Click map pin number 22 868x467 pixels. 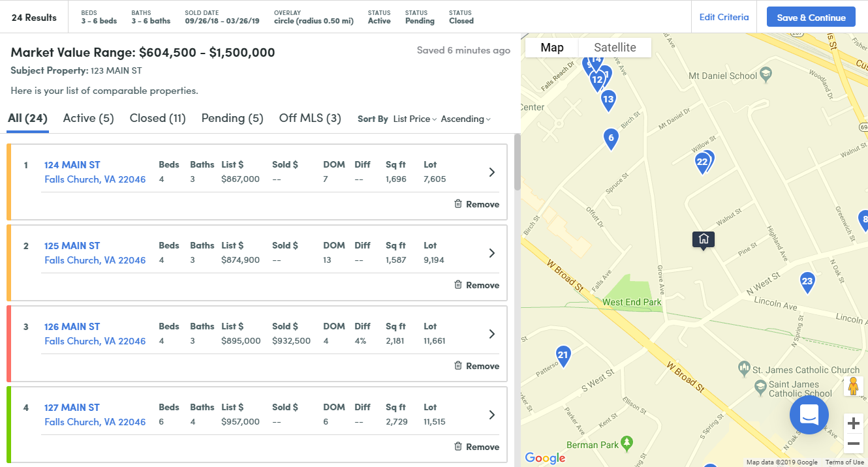coord(702,162)
